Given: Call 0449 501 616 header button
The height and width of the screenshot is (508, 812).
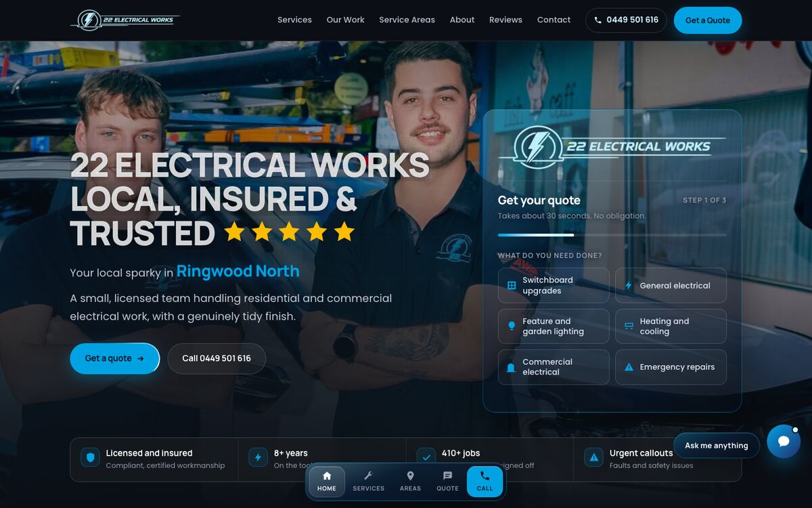Looking at the screenshot, I should coord(626,20).
